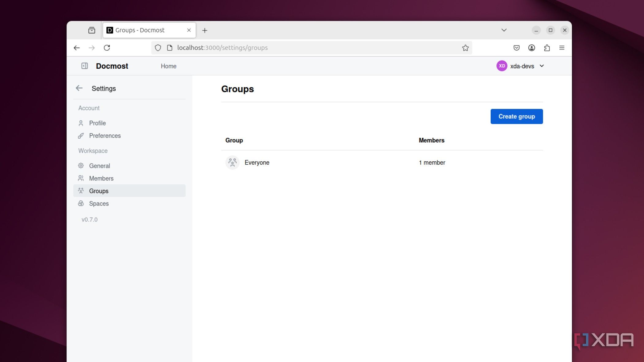The image size is (644, 362).
Task: Reload the page with the refresh icon
Action: click(x=107, y=48)
